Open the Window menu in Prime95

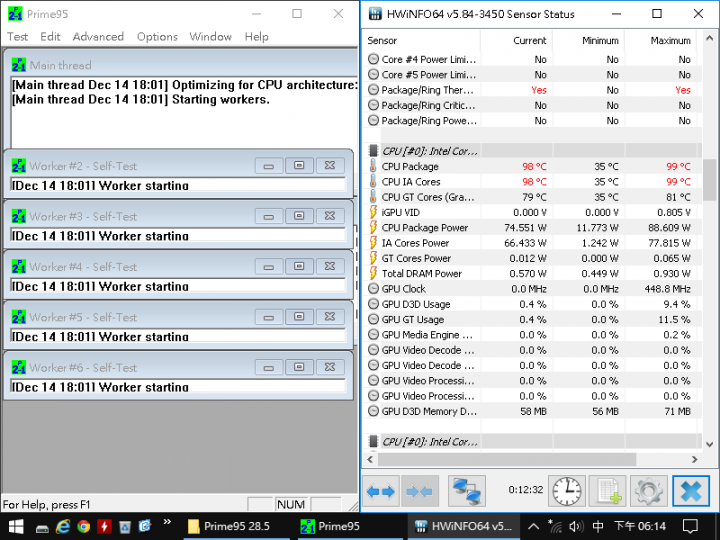click(x=210, y=37)
